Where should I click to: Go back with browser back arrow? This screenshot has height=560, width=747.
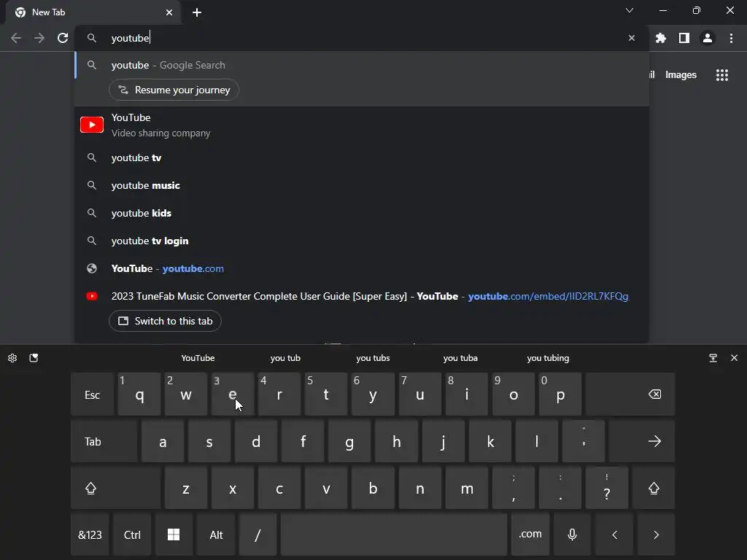(x=16, y=38)
